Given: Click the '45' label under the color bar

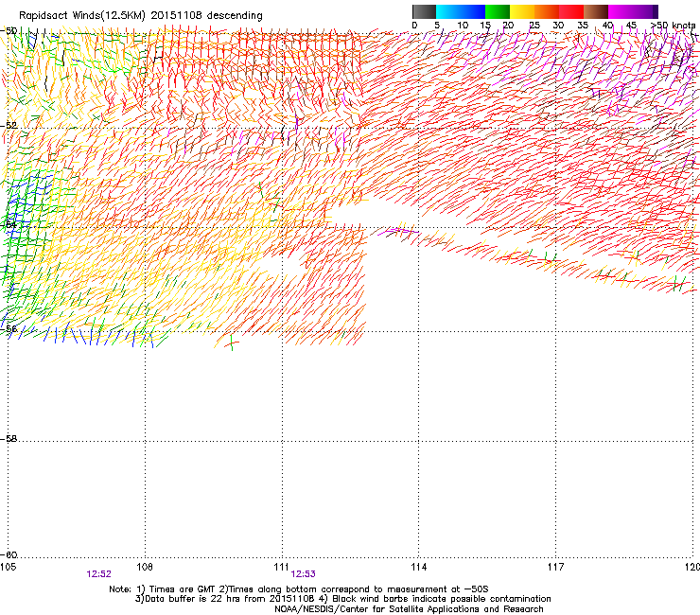Looking at the screenshot, I should (x=631, y=26).
